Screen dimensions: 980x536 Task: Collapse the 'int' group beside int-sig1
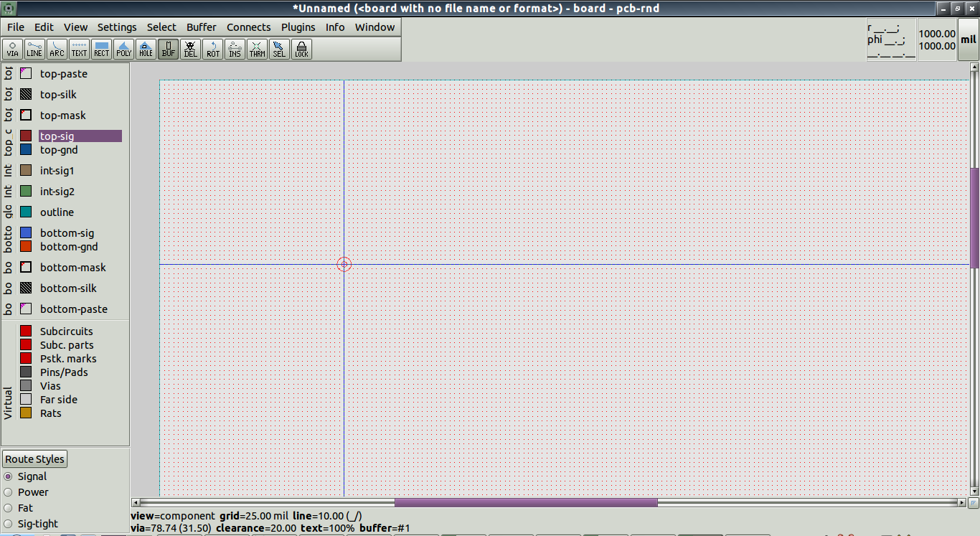click(x=9, y=171)
